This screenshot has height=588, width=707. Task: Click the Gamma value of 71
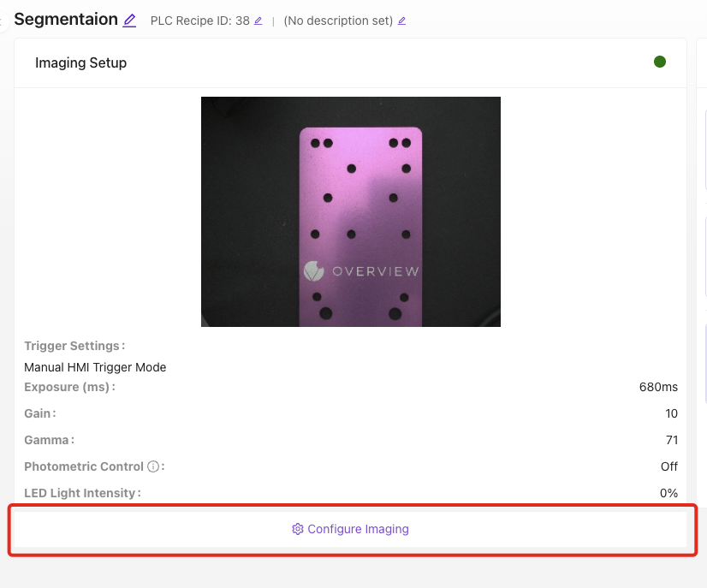coord(671,440)
